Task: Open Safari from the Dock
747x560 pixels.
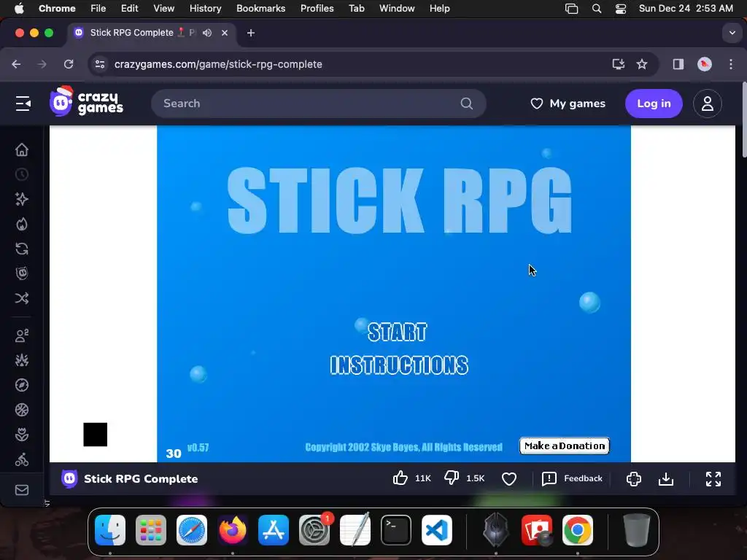Action: [x=192, y=530]
